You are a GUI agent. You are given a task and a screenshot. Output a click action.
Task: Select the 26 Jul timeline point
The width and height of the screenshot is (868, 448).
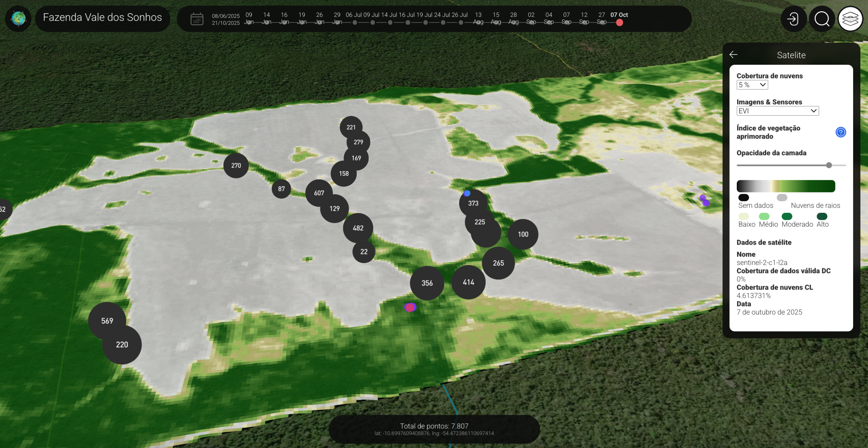[x=460, y=22]
